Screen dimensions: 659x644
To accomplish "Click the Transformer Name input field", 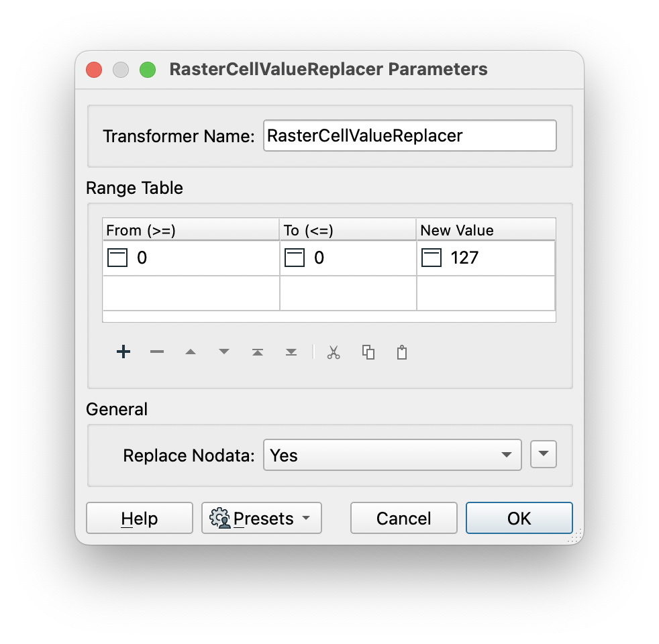I will click(x=409, y=136).
